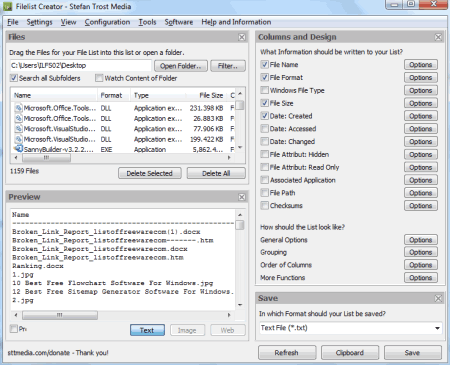Open the File menu

13,22
